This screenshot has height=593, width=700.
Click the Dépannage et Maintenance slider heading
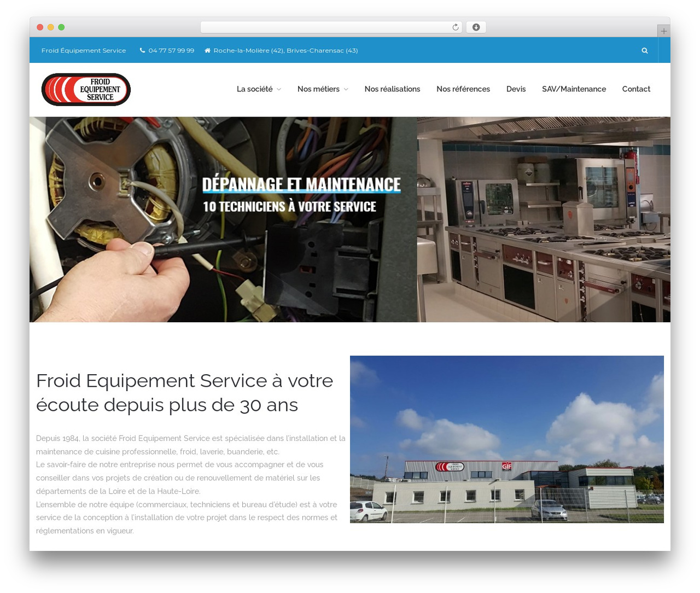tap(301, 184)
